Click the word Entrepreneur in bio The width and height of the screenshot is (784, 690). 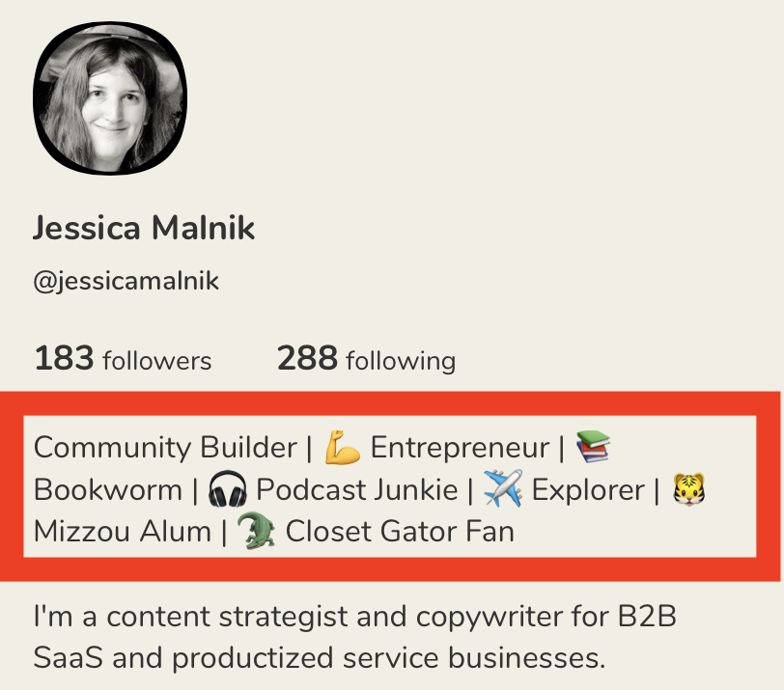pos(460,448)
